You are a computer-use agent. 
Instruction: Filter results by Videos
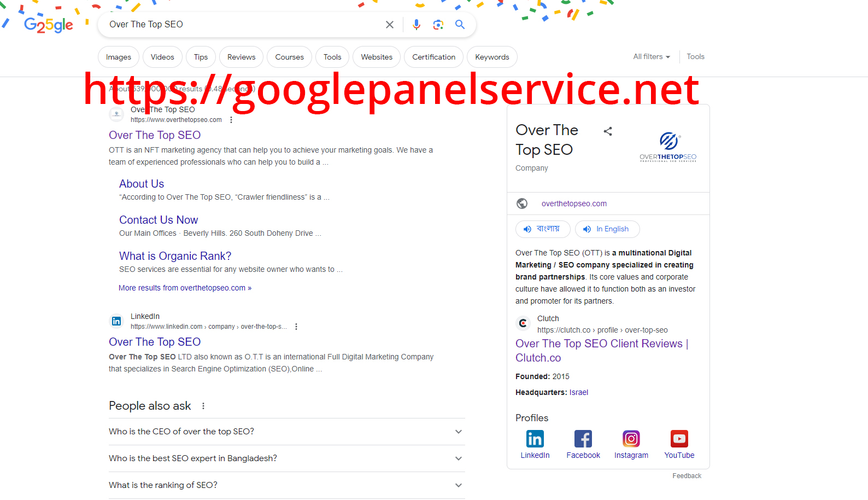click(162, 57)
